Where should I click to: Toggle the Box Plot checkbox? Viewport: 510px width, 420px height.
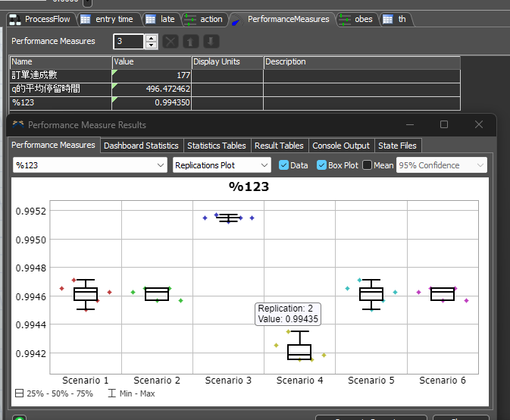[x=321, y=165]
